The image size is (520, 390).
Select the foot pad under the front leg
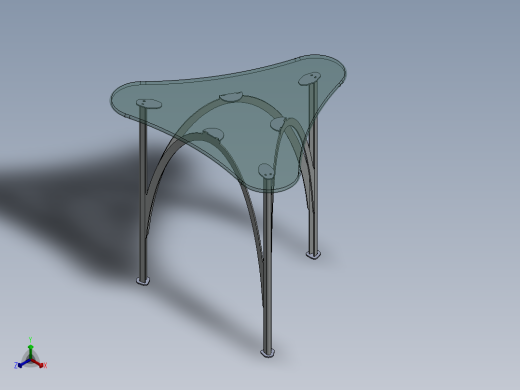tap(267, 353)
